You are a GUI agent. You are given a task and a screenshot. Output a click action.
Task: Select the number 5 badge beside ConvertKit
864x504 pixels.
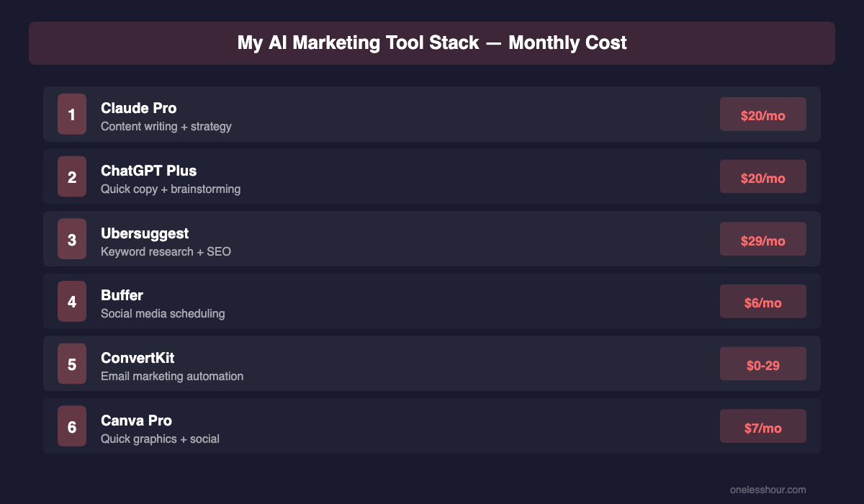coord(72,364)
